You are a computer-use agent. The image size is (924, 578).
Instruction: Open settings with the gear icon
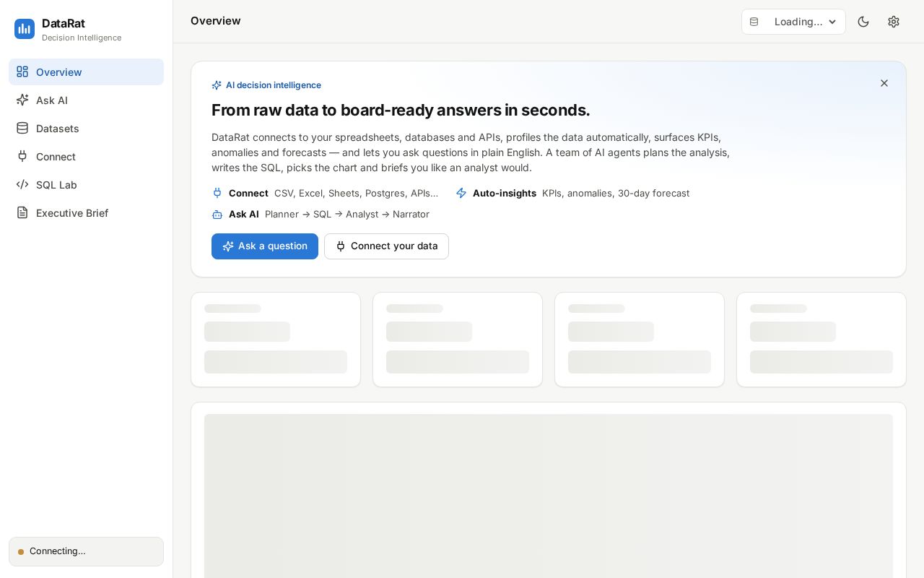pyautogui.click(x=894, y=22)
